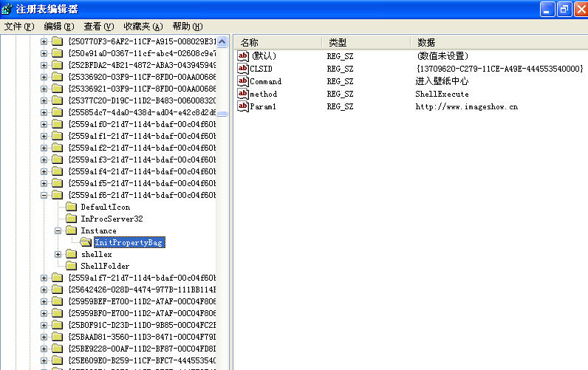Sort by the 类型 column header
This screenshot has width=588, height=370.
point(366,42)
